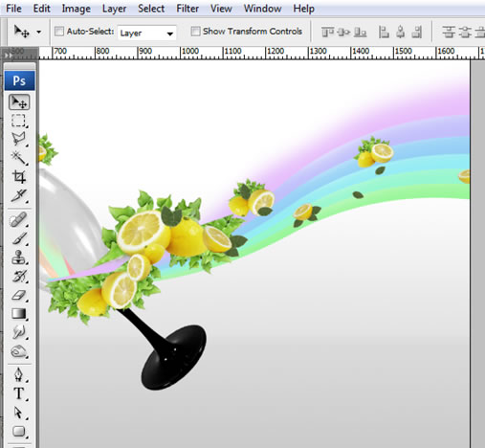Select the Healing Brush tool

point(19,219)
